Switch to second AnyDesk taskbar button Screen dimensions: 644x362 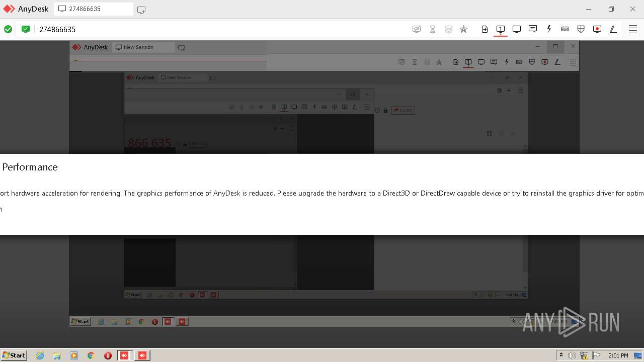[x=142, y=355]
